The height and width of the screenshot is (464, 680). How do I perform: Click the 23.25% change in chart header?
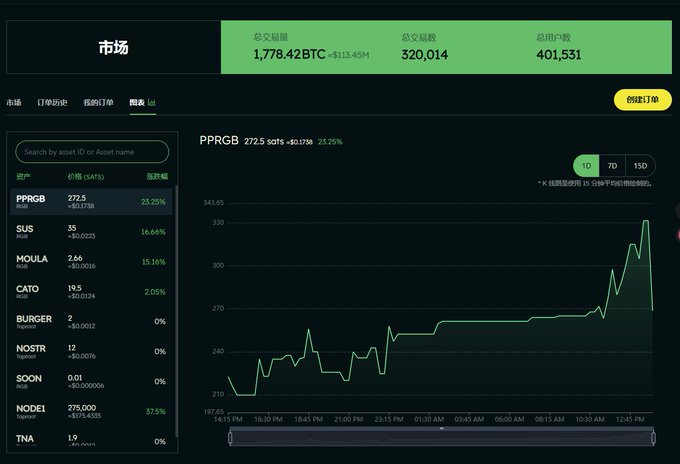click(330, 142)
